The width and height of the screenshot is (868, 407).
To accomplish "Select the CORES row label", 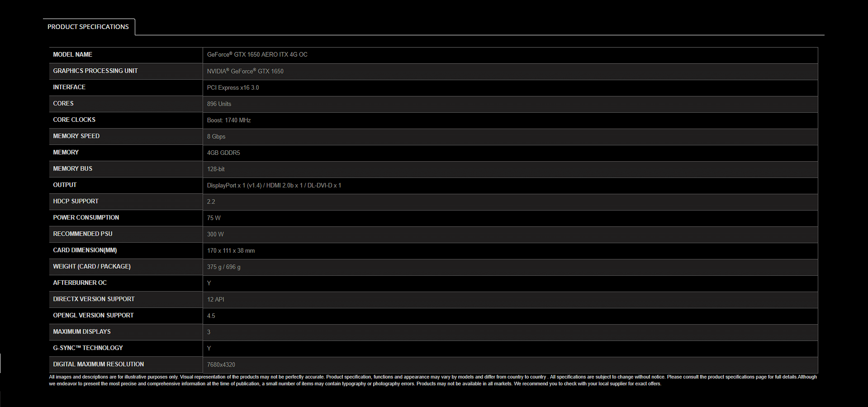I will pyautogui.click(x=63, y=103).
